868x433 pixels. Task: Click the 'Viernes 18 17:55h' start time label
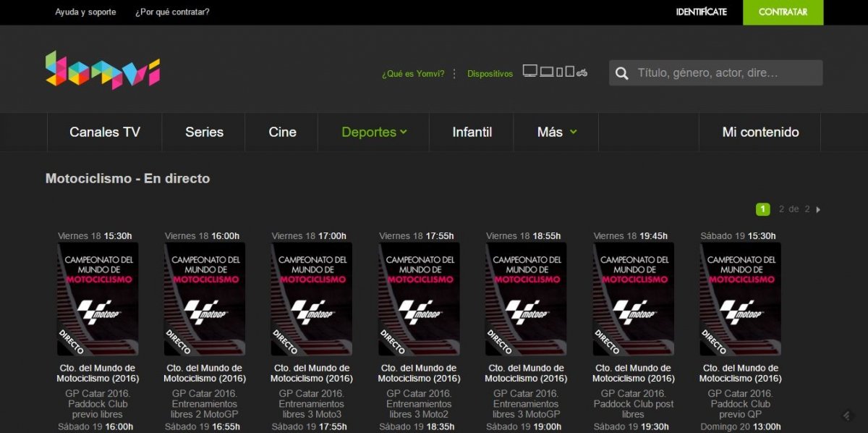point(417,236)
